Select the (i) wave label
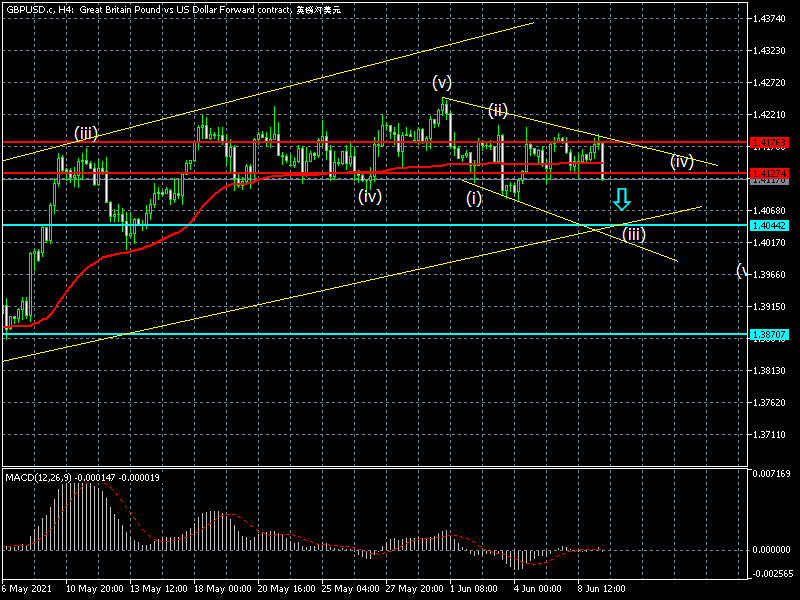800x600 pixels. coord(474,198)
